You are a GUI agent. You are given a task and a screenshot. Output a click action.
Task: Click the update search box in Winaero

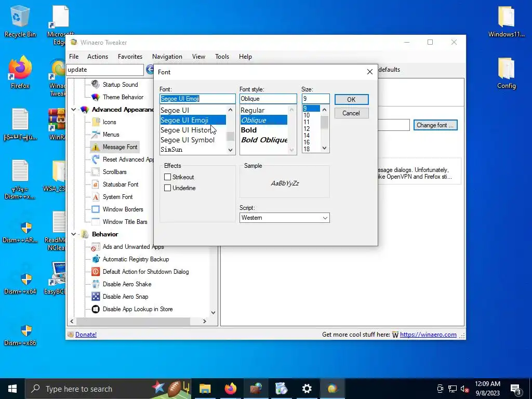[105, 70]
